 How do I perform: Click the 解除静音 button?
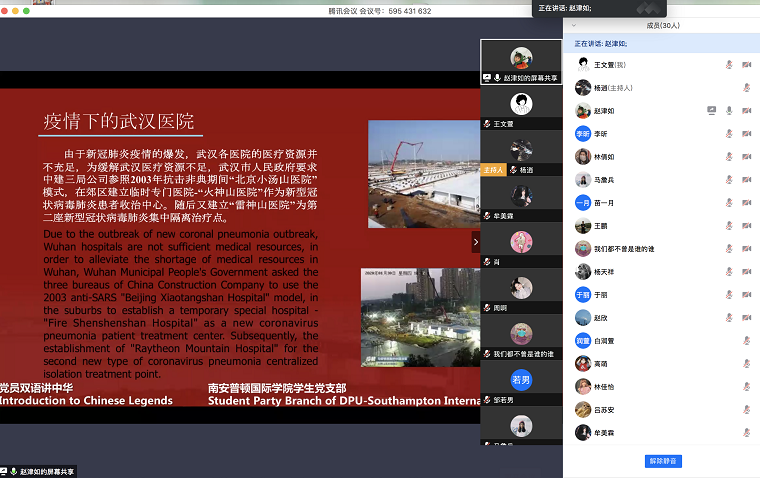662,461
